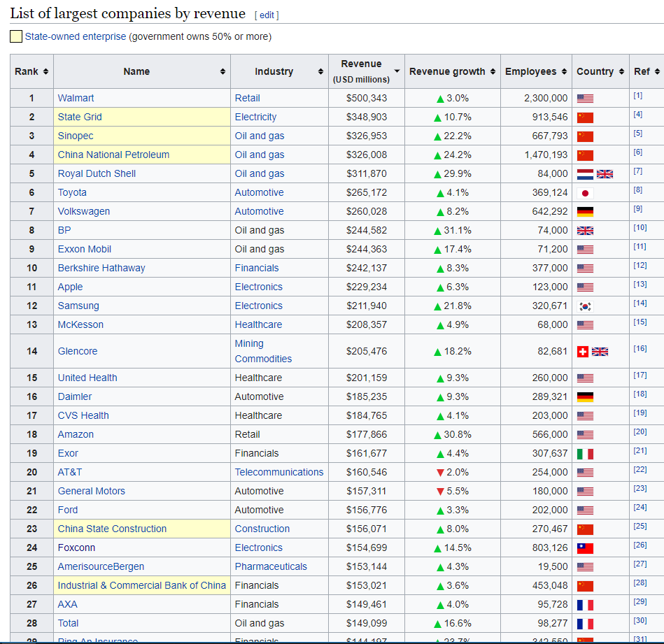Click the South Korea flag beside Samsung
The height and width of the screenshot is (644, 664).
[x=585, y=306]
